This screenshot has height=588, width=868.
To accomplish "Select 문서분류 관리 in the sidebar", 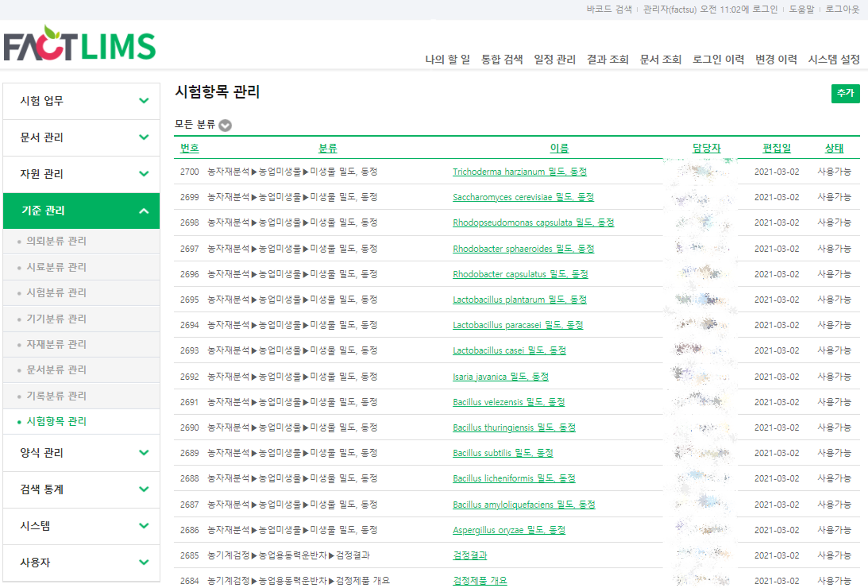I will point(56,370).
